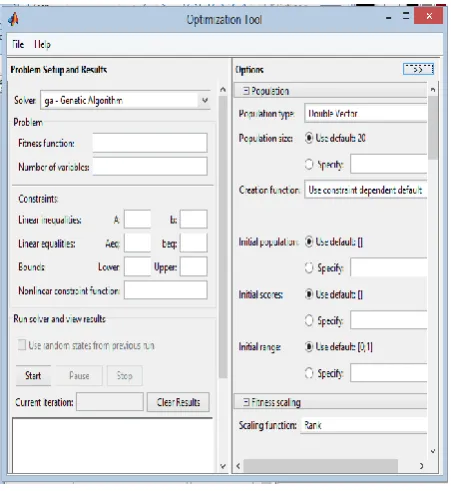
Task: Click the linear inequalities b field
Action: (193, 219)
